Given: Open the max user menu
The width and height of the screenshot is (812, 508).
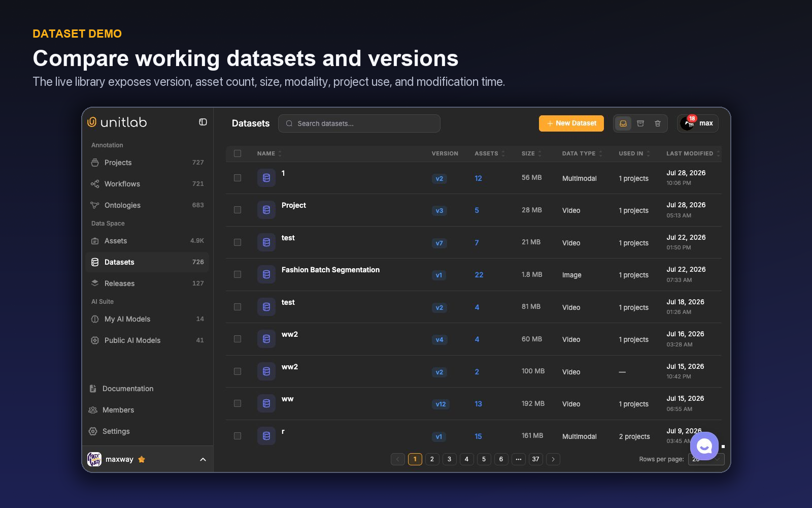Looking at the screenshot, I should click(698, 123).
